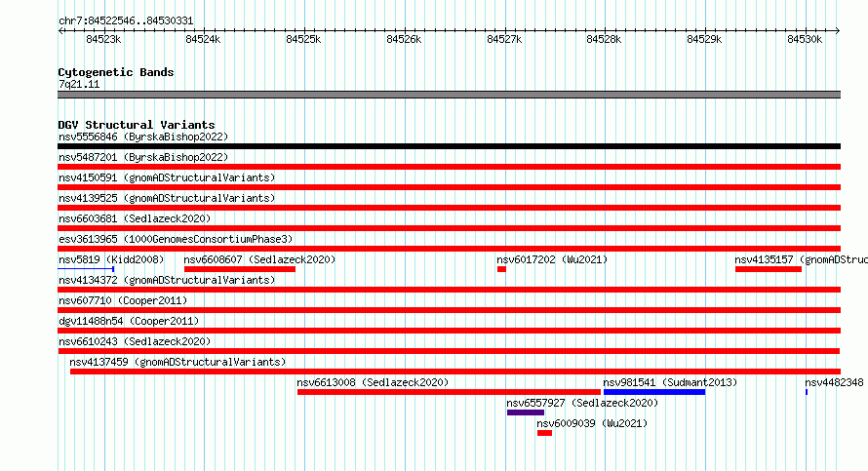
Task: Open the nsv4134372 gnomAD variant label
Action: coord(167,280)
